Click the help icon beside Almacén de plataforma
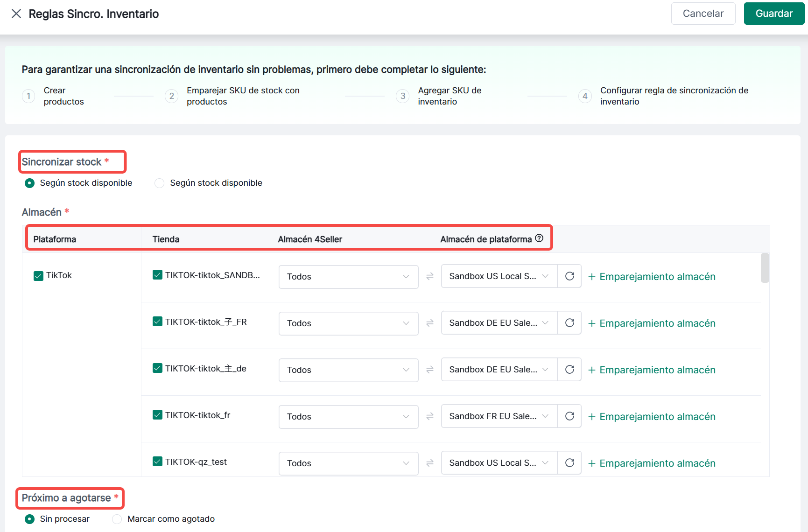808x532 pixels. click(x=539, y=238)
